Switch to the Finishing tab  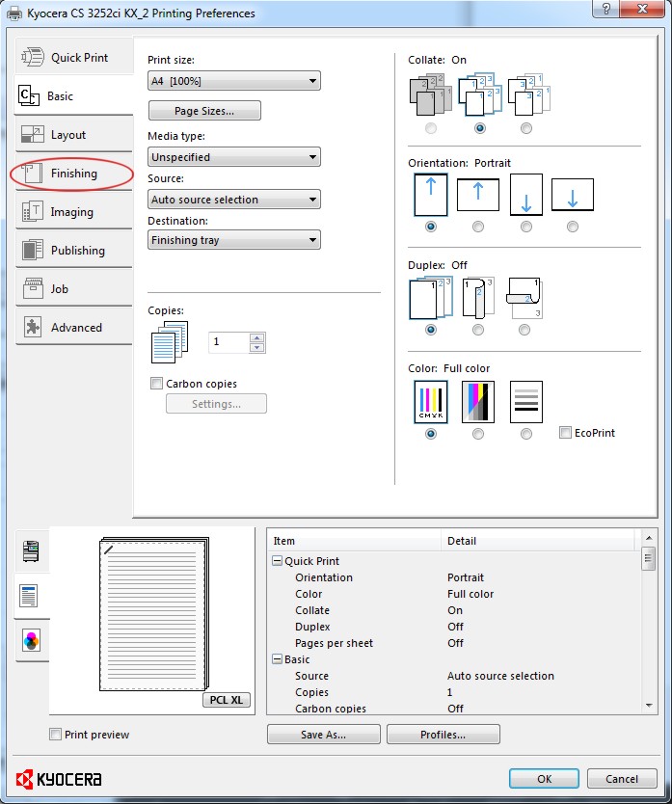point(74,174)
